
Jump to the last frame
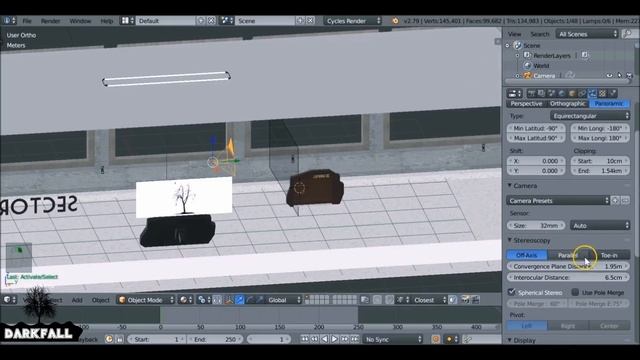coord(355,339)
